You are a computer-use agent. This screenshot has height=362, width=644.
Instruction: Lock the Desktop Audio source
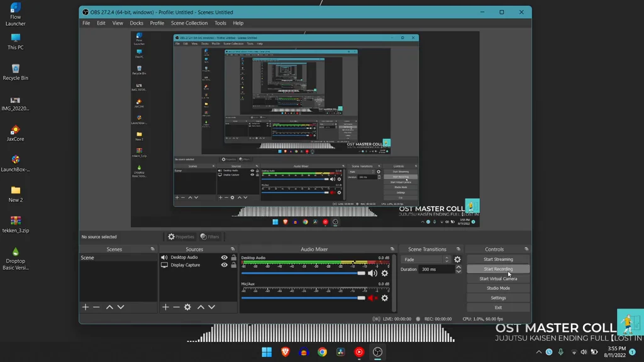pyautogui.click(x=234, y=258)
